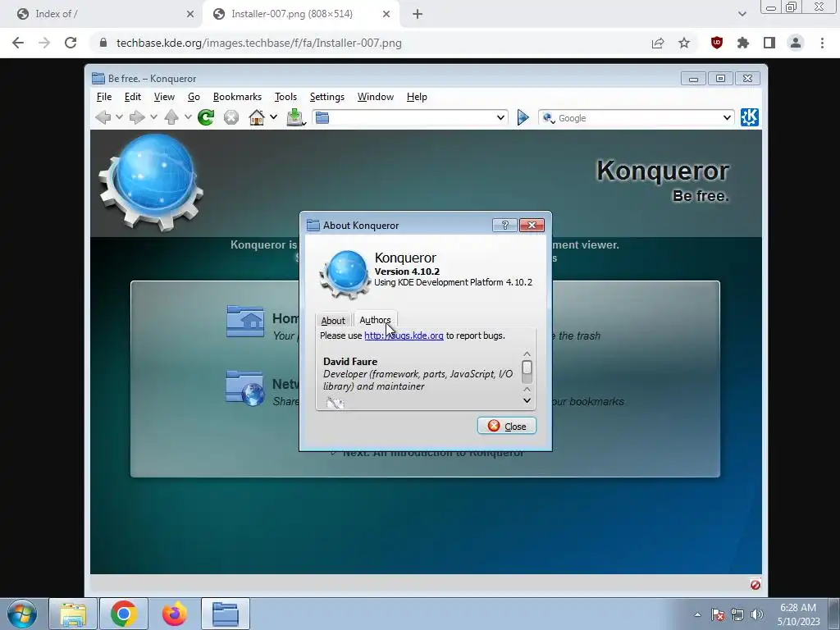Open File Explorer from the taskbar
This screenshot has height=630, width=840.
73,614
